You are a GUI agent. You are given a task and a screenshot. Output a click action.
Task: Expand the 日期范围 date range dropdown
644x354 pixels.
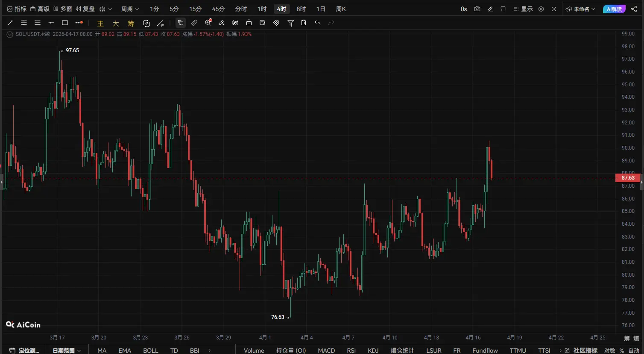click(x=67, y=351)
